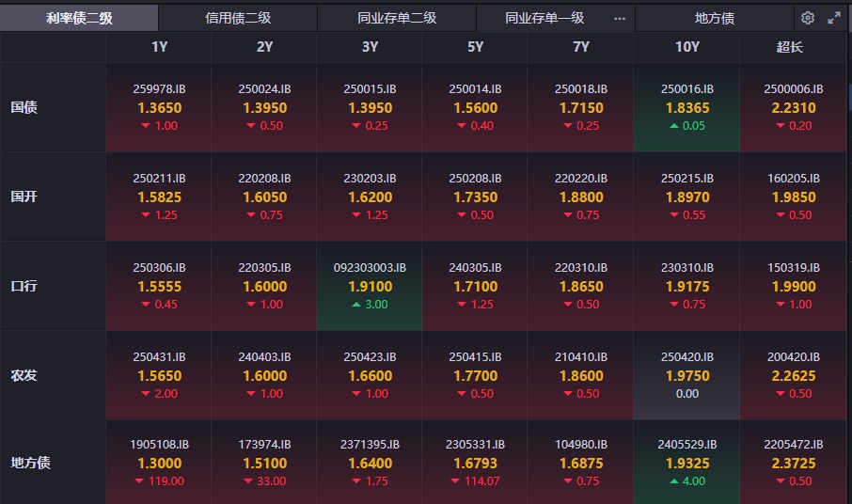852x504 pixels.
Task: Open bond 230203.IB cell
Action: [370, 197]
